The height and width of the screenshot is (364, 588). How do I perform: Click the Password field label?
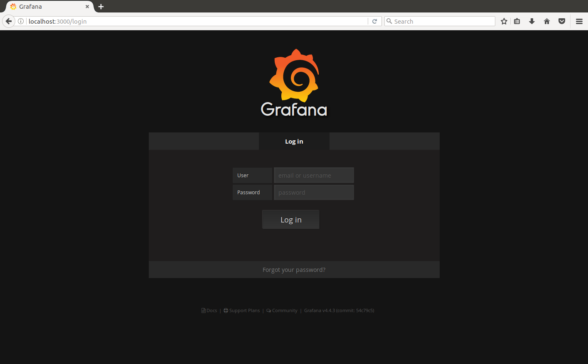tap(252, 192)
